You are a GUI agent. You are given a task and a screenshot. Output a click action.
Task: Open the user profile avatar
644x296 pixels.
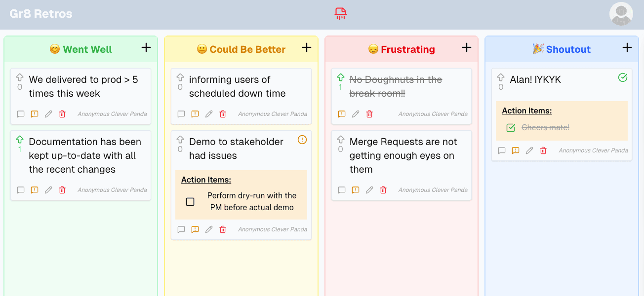[x=621, y=14]
